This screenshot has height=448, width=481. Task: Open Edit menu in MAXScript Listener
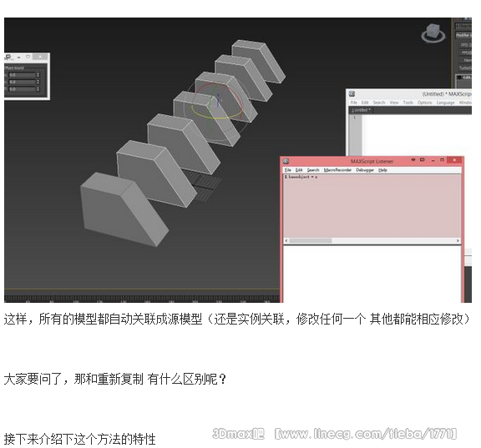(299, 169)
